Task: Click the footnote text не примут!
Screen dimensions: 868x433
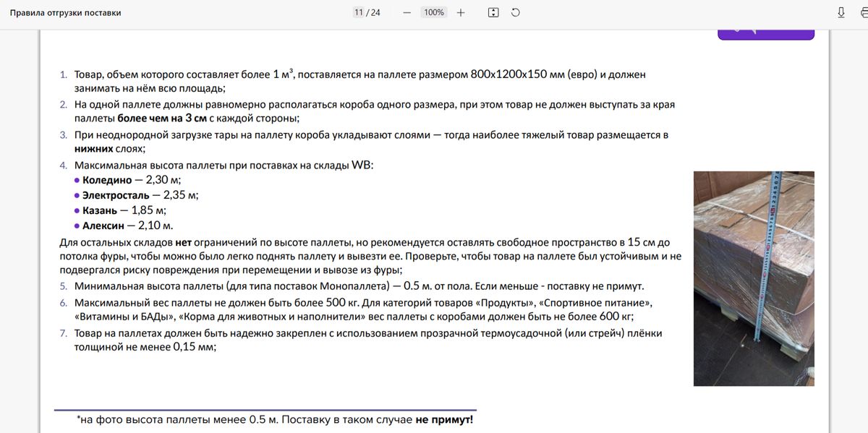Action: (444, 419)
